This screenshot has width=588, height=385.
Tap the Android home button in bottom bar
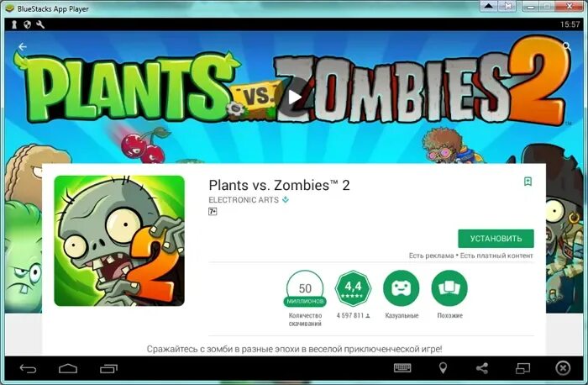click(68, 369)
